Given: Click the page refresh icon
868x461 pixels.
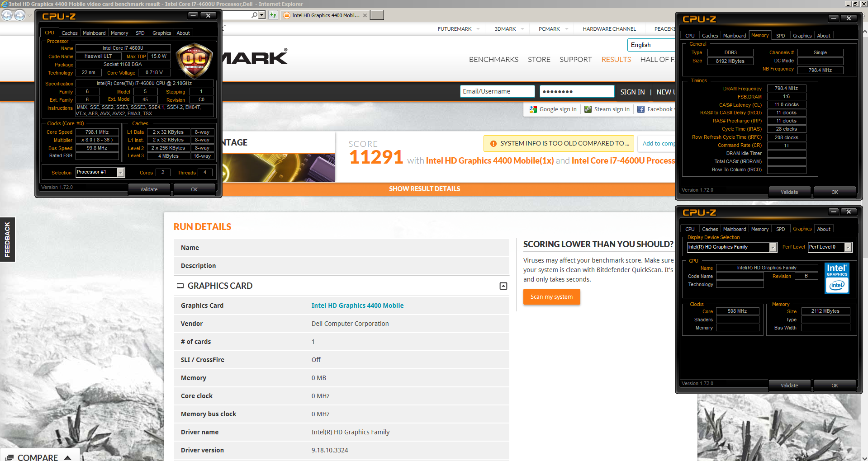Looking at the screenshot, I should point(273,15).
